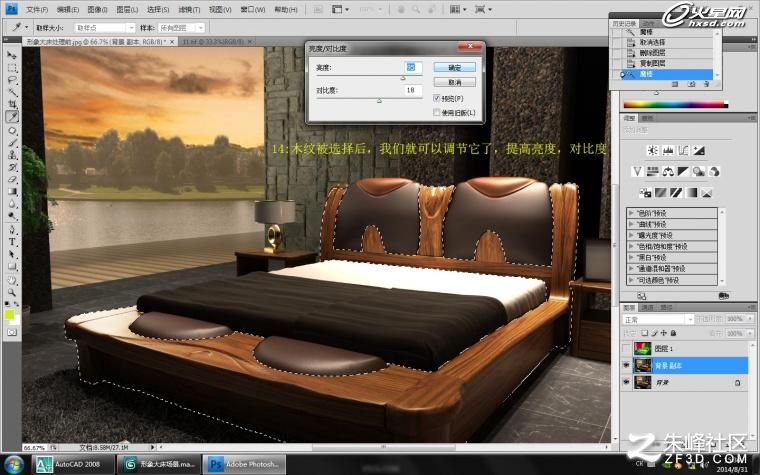Click the 取消 cancel button
The width and height of the screenshot is (760, 475).
455,82
